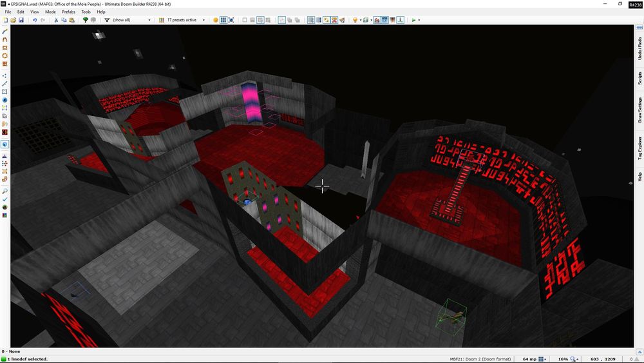Image resolution: width=644 pixels, height=363 pixels.
Task: Switch to vertices mode in left sidebar
Action: pos(5,75)
